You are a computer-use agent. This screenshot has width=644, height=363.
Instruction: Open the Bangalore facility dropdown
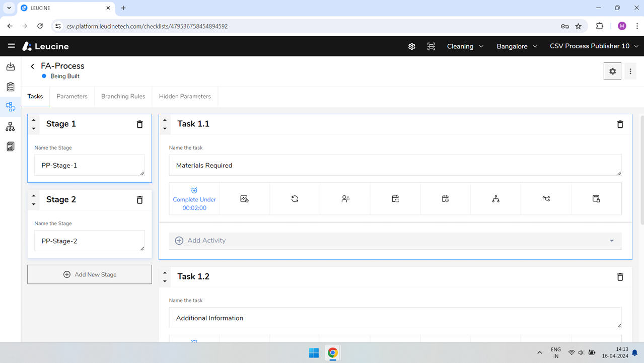[x=517, y=46]
